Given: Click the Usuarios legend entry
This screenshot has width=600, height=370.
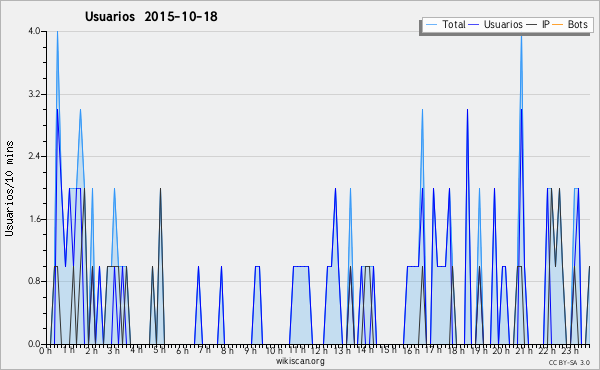Looking at the screenshot, I should (496, 24).
